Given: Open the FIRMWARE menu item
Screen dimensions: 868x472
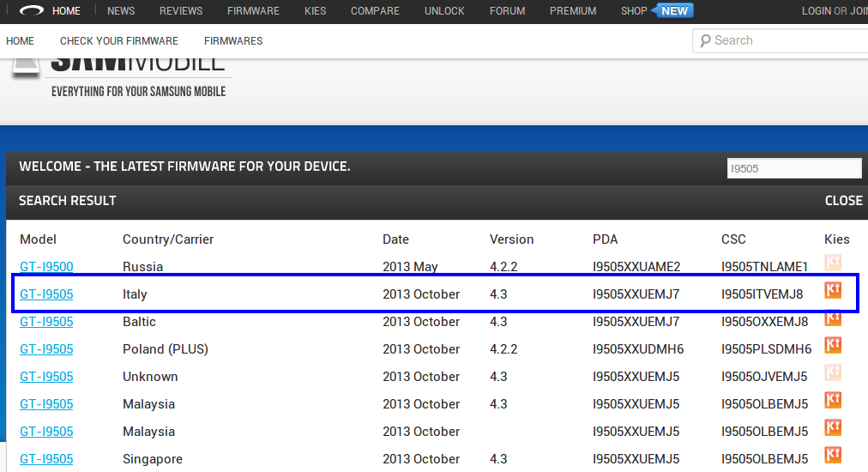Looking at the screenshot, I should (x=253, y=11).
